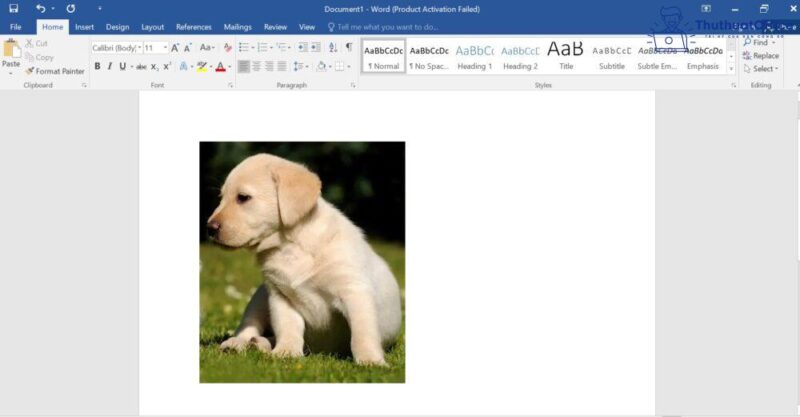
Task: Click the Multilevel List icon
Action: coord(281,47)
